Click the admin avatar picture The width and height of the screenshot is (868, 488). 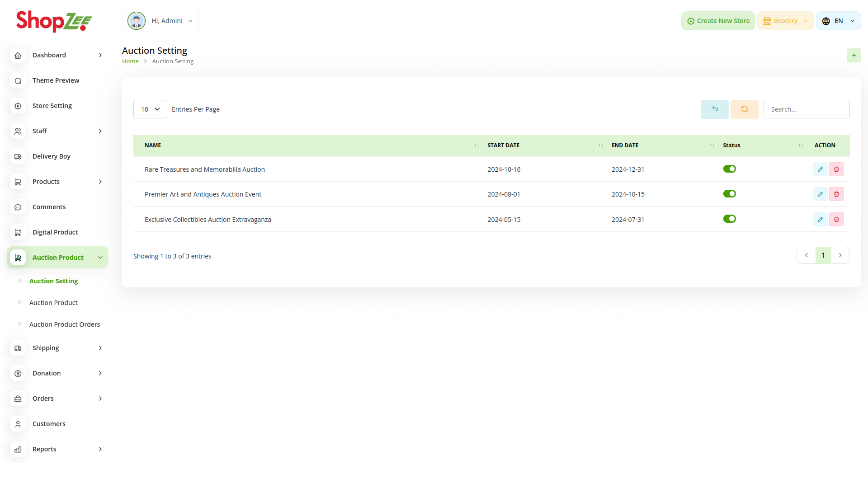coord(137,21)
